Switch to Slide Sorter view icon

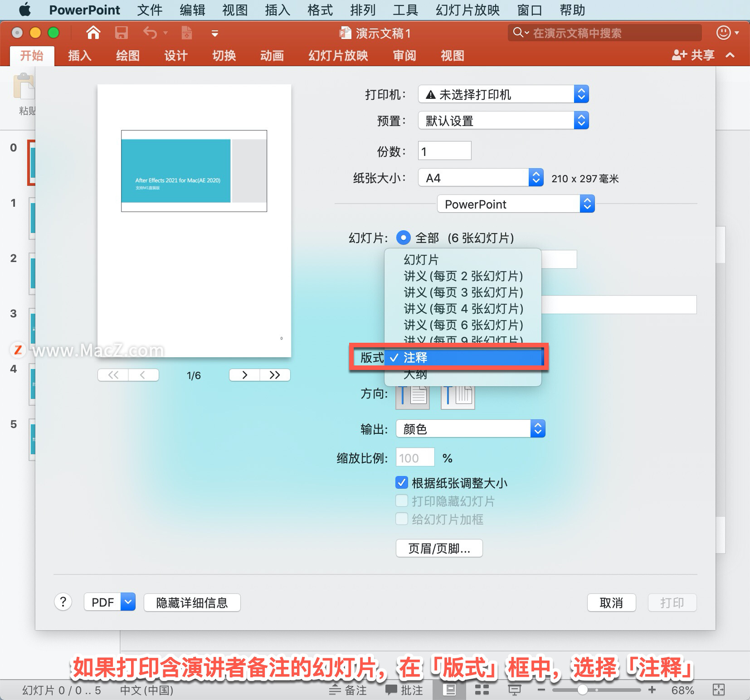tap(482, 690)
